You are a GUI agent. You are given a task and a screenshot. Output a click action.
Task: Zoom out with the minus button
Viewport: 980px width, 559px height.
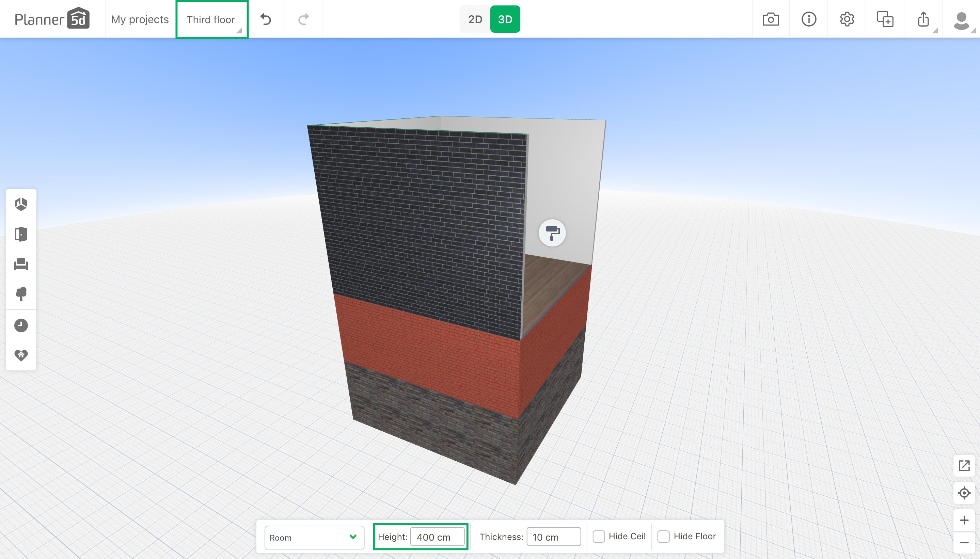964,543
